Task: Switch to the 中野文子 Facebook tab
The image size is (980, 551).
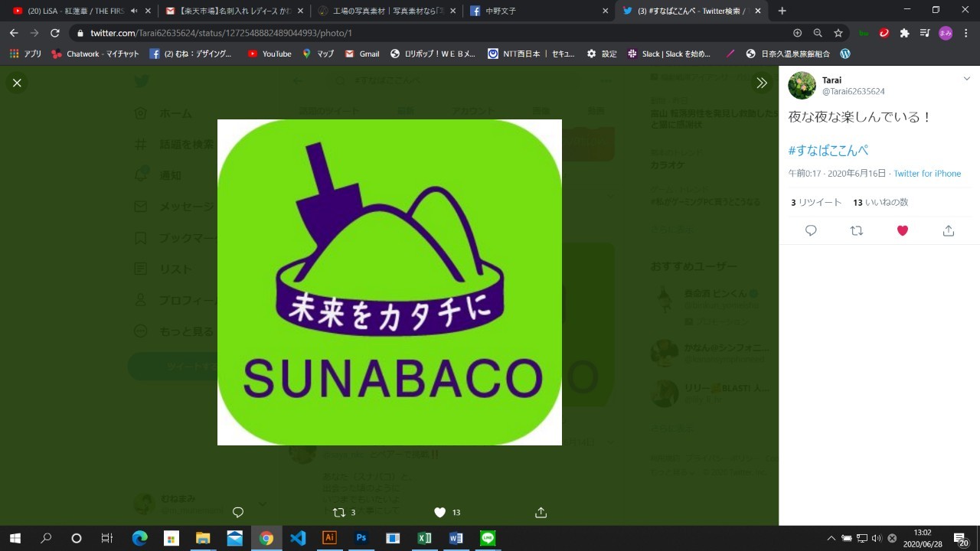Action: point(541,11)
